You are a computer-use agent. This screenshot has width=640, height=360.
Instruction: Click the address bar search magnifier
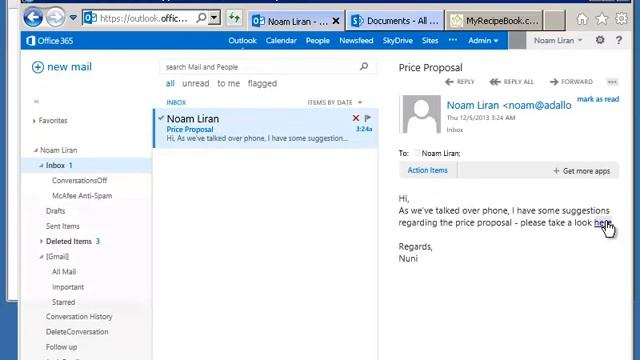(x=201, y=18)
